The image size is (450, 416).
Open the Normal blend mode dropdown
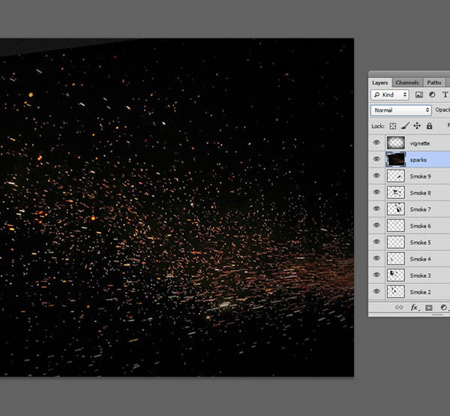tap(401, 110)
